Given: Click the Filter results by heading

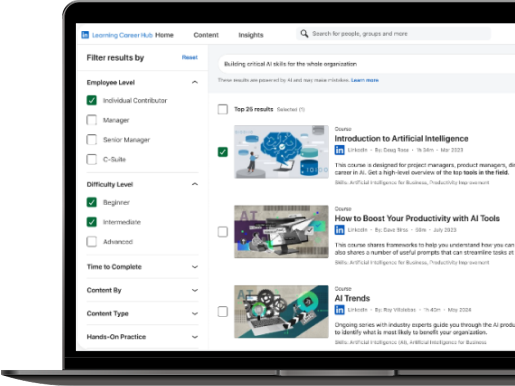Looking at the screenshot, I should click(115, 58).
